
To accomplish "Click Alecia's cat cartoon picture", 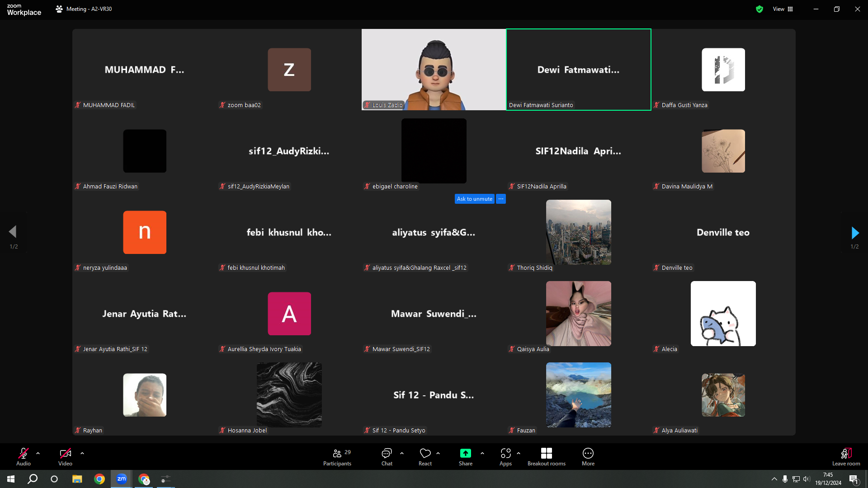I will click(x=723, y=314).
